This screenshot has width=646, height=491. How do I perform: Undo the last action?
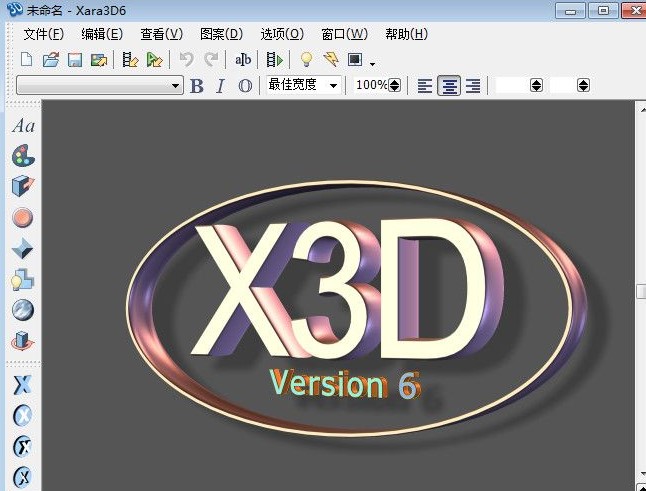(x=186, y=60)
